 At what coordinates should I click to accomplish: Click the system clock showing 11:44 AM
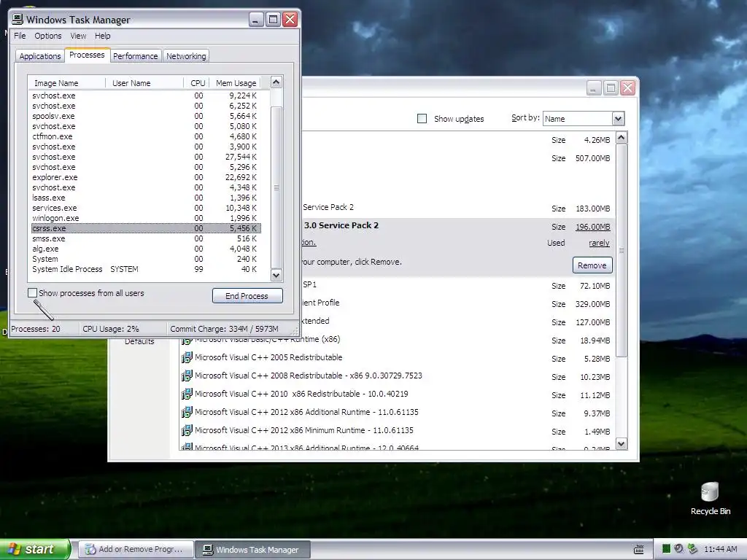click(720, 550)
